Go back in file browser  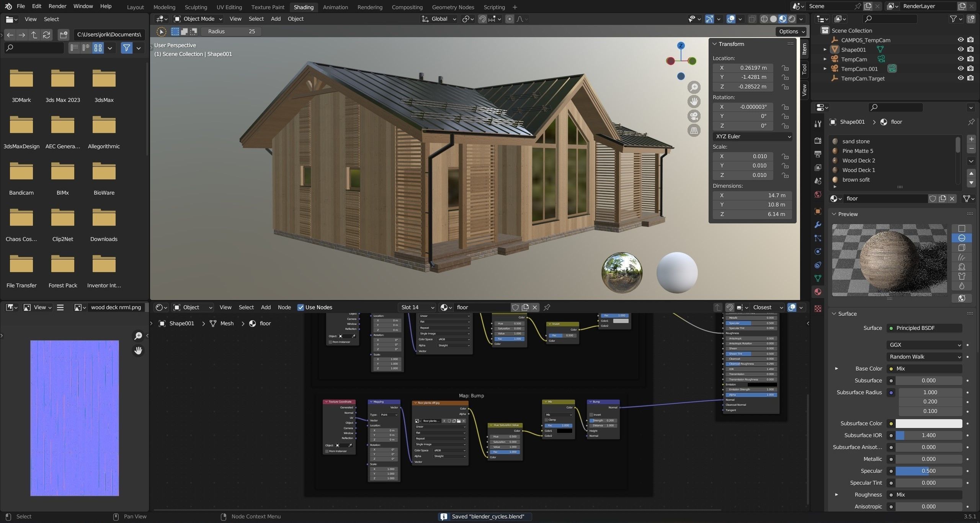pyautogui.click(x=10, y=35)
